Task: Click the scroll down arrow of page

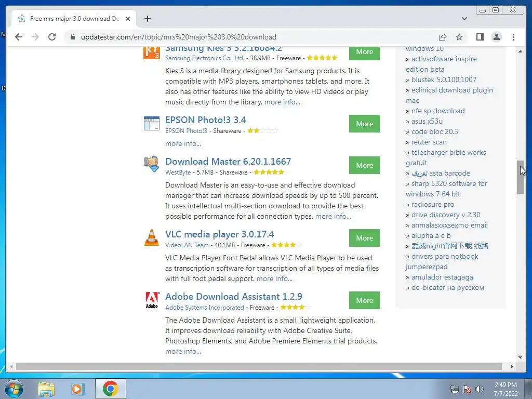Action: [520, 357]
